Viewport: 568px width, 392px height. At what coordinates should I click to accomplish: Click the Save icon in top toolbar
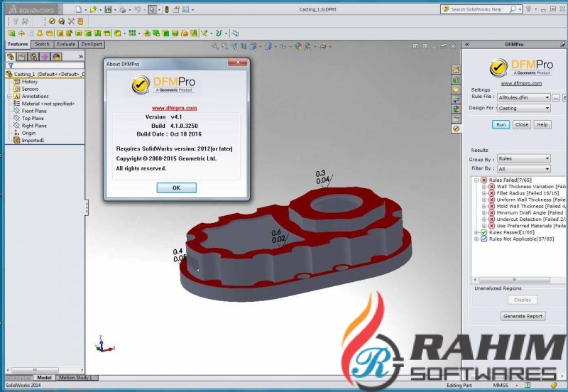pyautogui.click(x=108, y=9)
